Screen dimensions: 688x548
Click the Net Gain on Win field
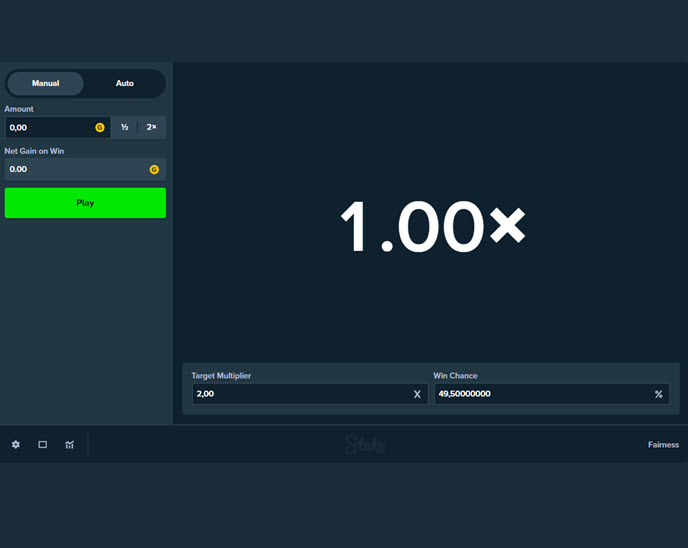(x=75, y=169)
